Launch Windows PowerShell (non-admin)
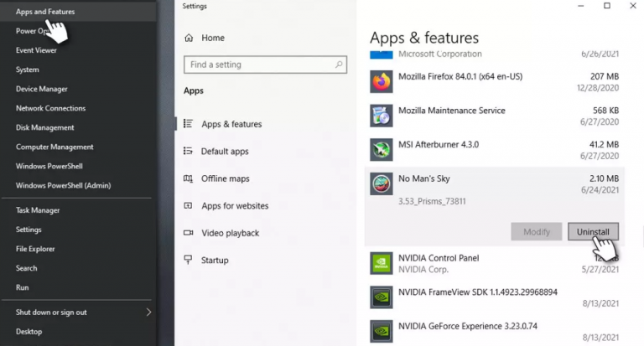The image size is (644, 346). click(x=49, y=166)
